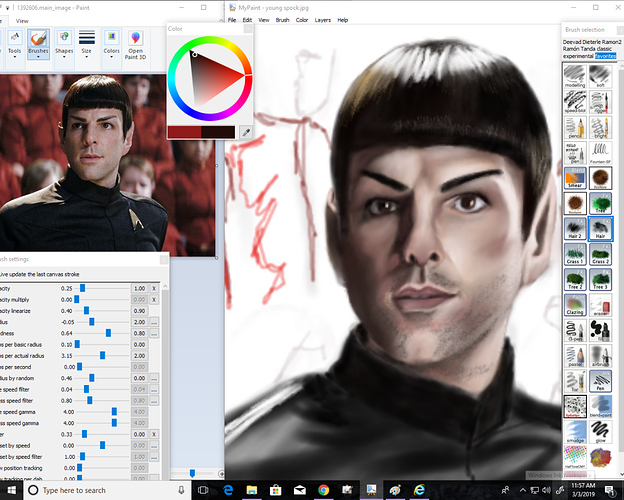Choose the Tree 3 brush
Screen dimensions: 624x500
click(600, 279)
